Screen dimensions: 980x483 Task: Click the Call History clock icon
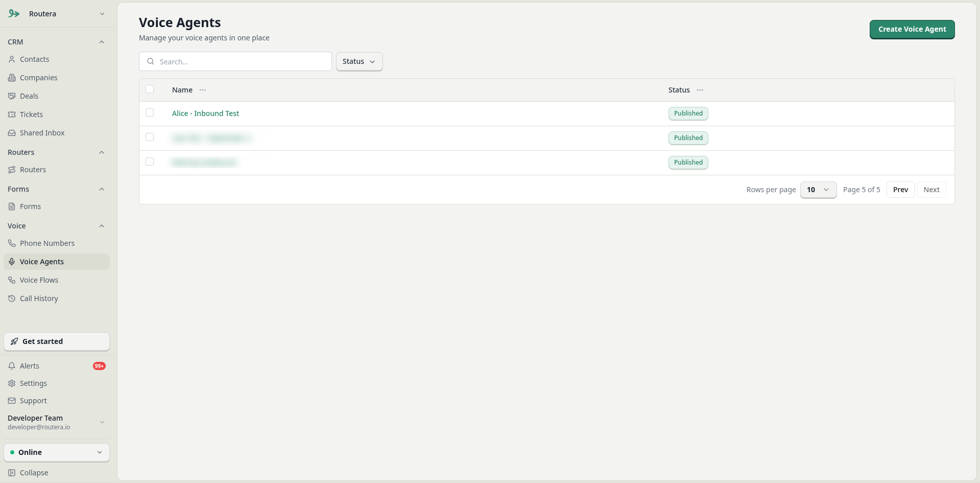click(x=12, y=298)
